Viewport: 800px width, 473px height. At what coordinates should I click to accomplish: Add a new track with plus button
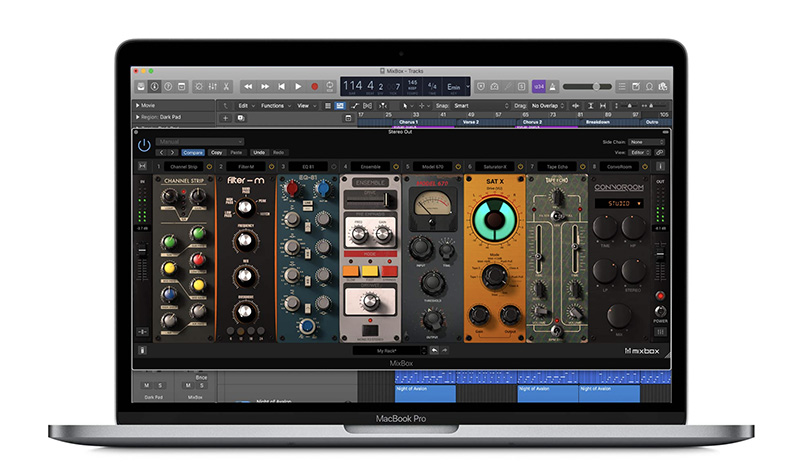point(226,118)
